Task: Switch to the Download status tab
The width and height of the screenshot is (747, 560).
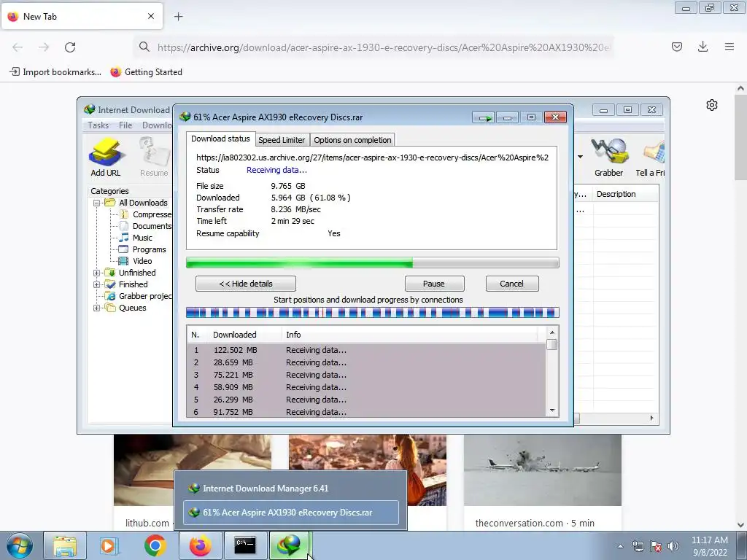Action: click(220, 139)
